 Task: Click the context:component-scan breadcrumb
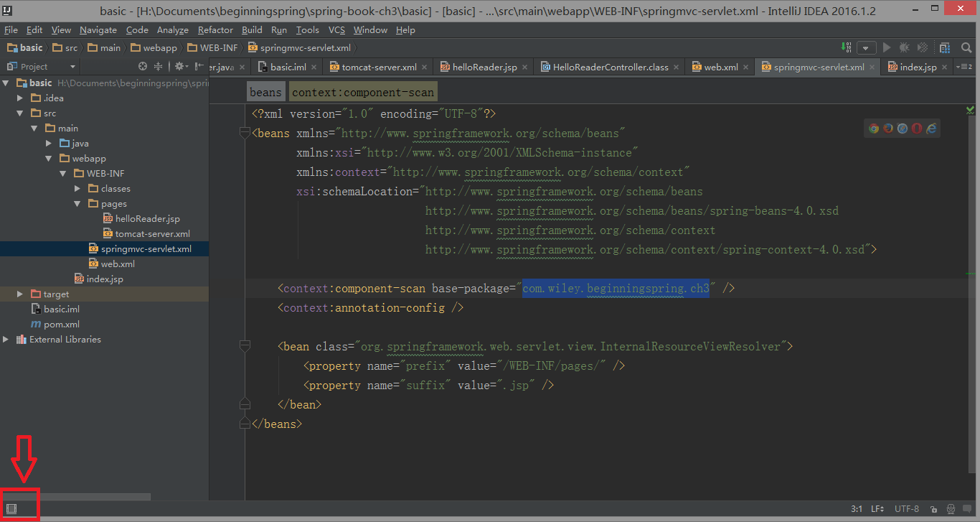tap(363, 92)
